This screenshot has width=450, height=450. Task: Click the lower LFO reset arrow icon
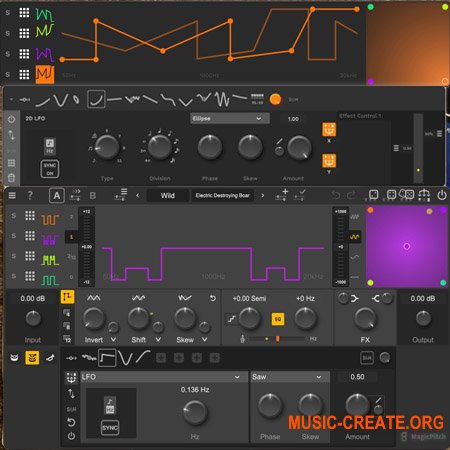(x=71, y=423)
